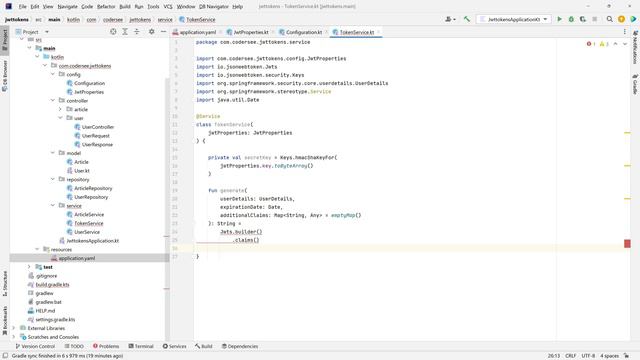640x360 pixels.
Task: Open the Gradle side panel
Action: tap(635, 84)
